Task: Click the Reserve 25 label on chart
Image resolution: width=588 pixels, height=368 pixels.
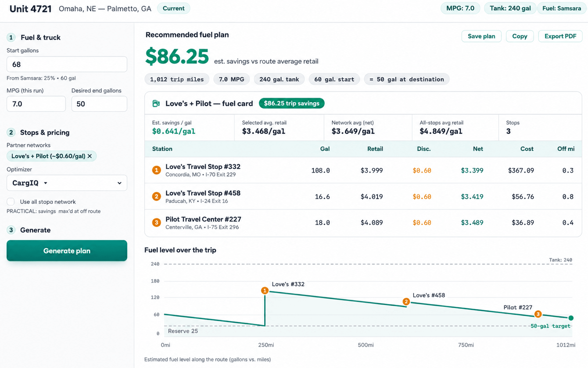Action: pos(183,331)
